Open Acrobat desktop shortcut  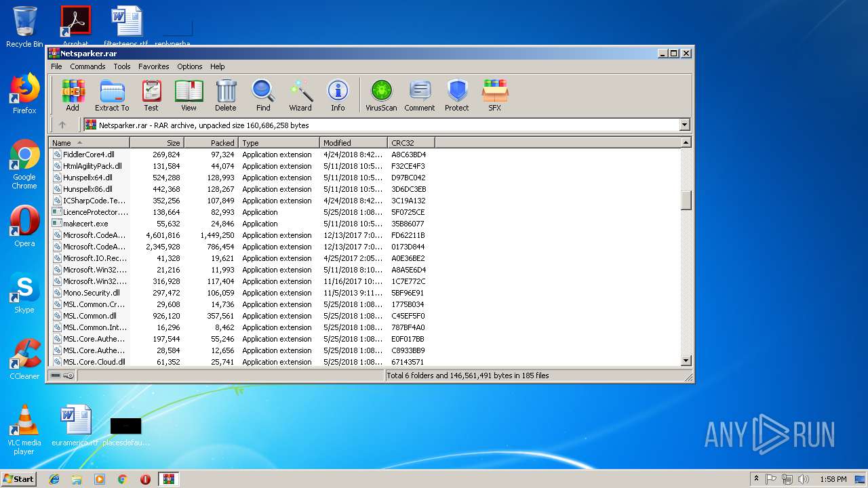[75, 27]
